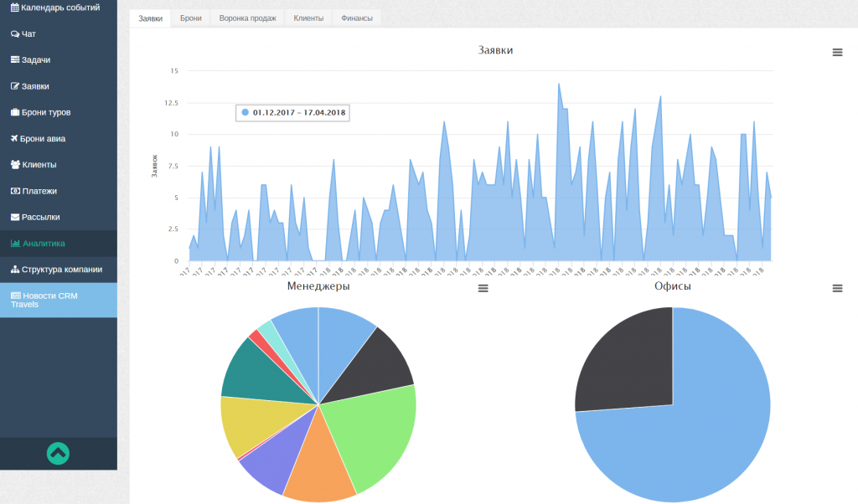858x504 pixels.
Task: Click the money icon beside Платежи
Action: 15,191
